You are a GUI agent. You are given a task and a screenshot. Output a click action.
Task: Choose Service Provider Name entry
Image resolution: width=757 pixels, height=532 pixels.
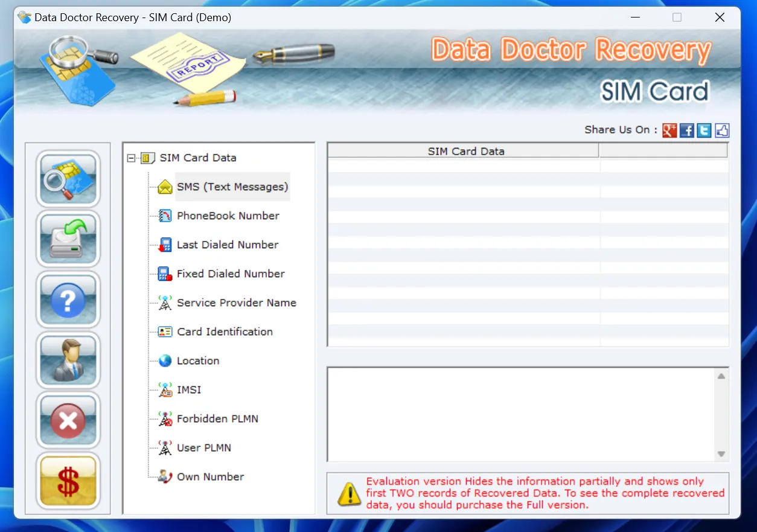coord(237,303)
